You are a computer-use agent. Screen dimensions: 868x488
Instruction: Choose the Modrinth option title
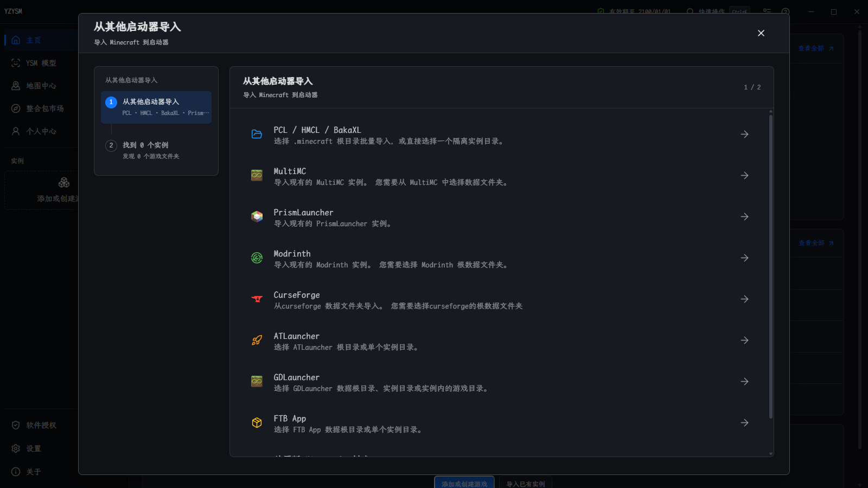pyautogui.click(x=292, y=254)
